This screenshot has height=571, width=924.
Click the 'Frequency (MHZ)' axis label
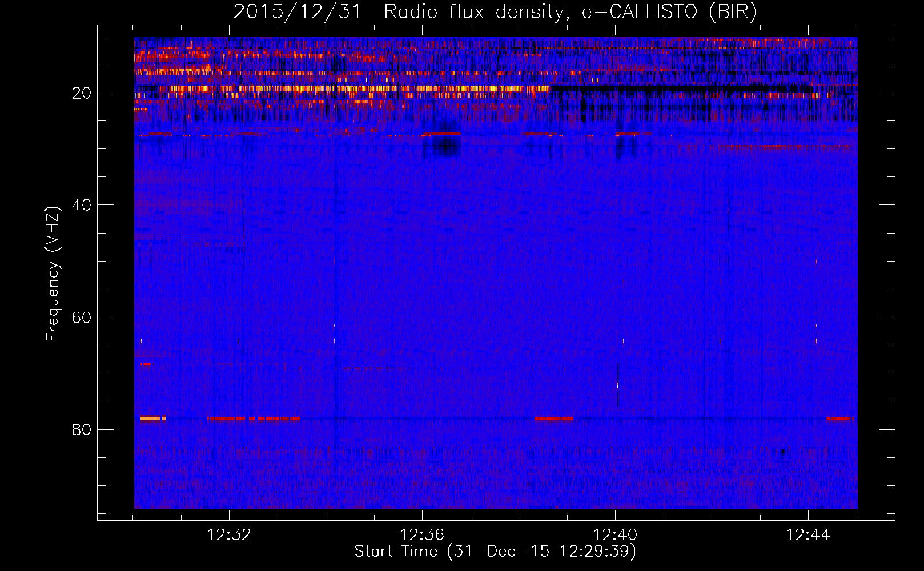53,274
